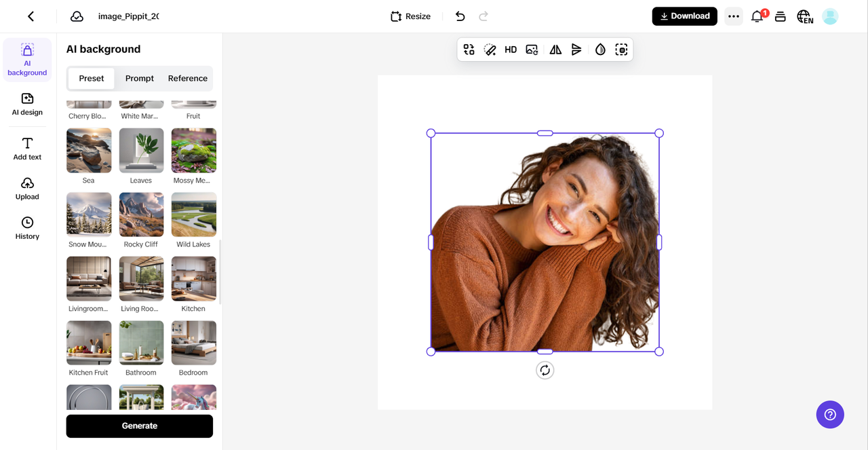
Task: Select the Snow Mountain background preset
Action: [89, 214]
